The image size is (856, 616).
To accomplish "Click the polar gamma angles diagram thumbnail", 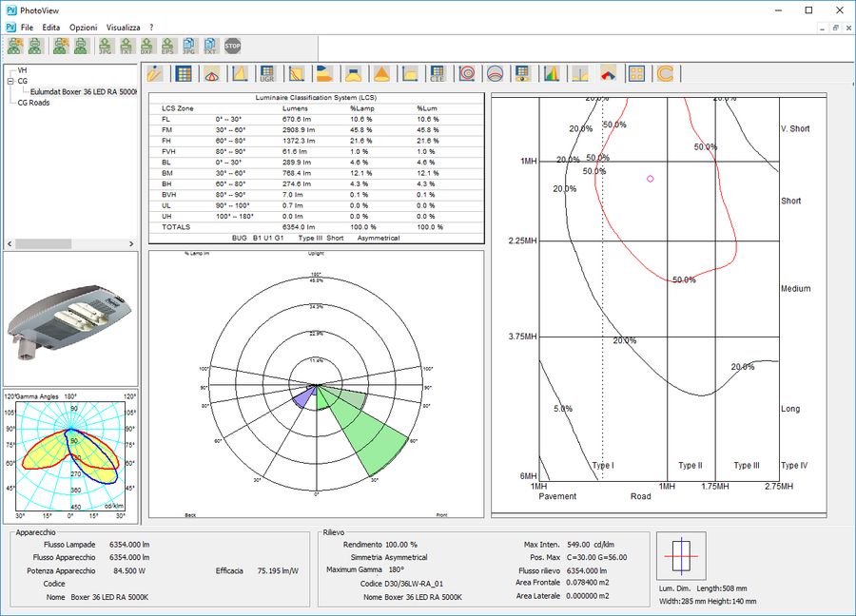I will coord(70,455).
